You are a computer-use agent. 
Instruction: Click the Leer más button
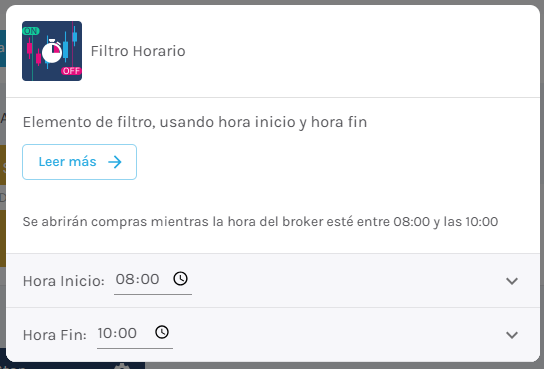click(x=79, y=162)
